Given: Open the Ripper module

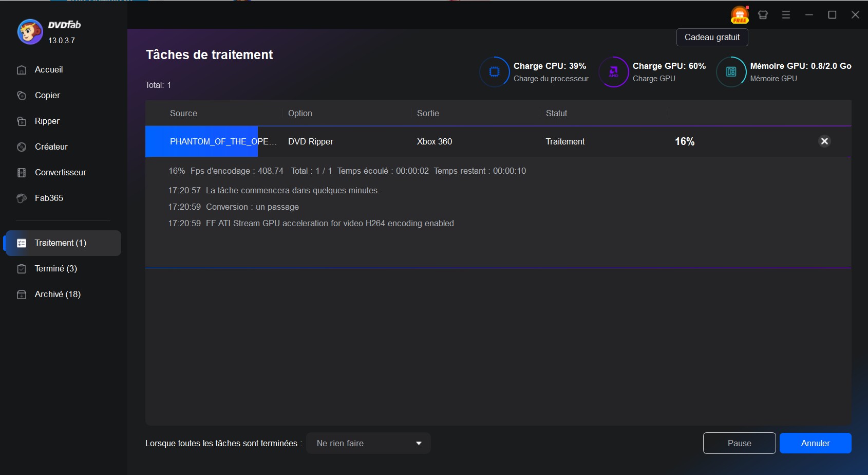Looking at the screenshot, I should tap(47, 121).
